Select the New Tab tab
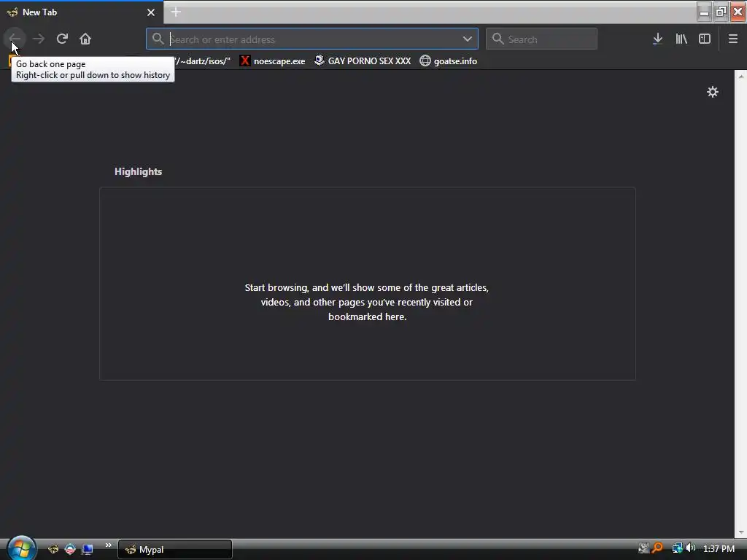Image resolution: width=747 pixels, height=560 pixels. coord(82,12)
